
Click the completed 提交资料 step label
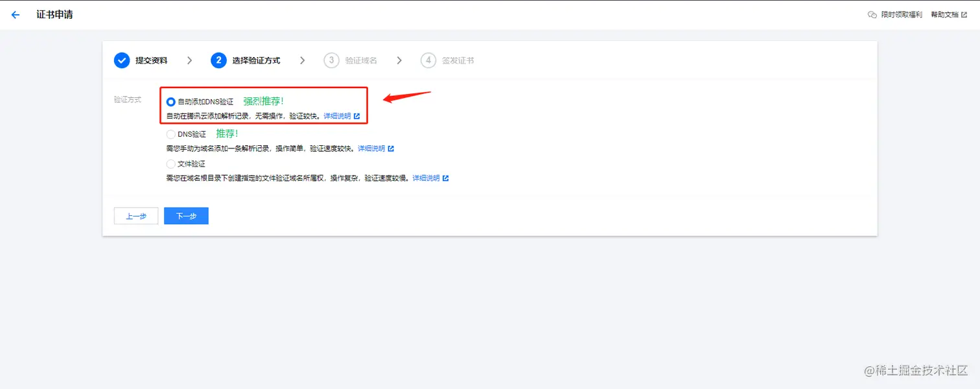pos(150,60)
